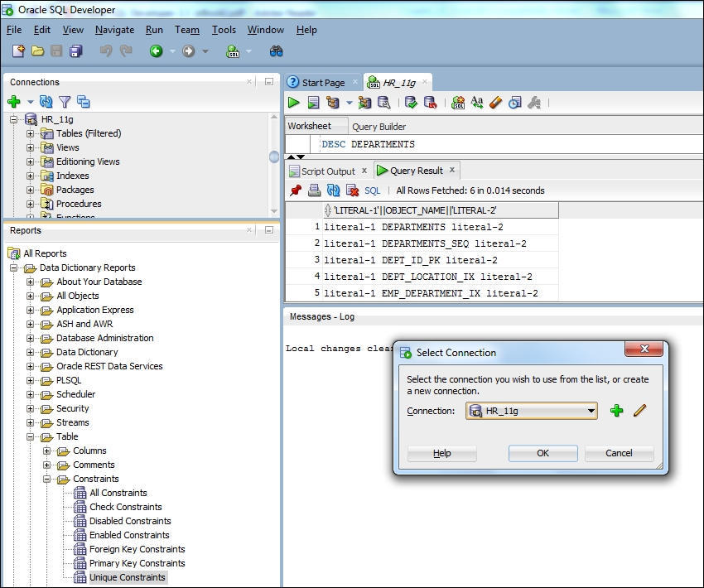This screenshot has height=588, width=704.
Task: Collapse the Data Dictionary Reports folder
Action: [13, 268]
